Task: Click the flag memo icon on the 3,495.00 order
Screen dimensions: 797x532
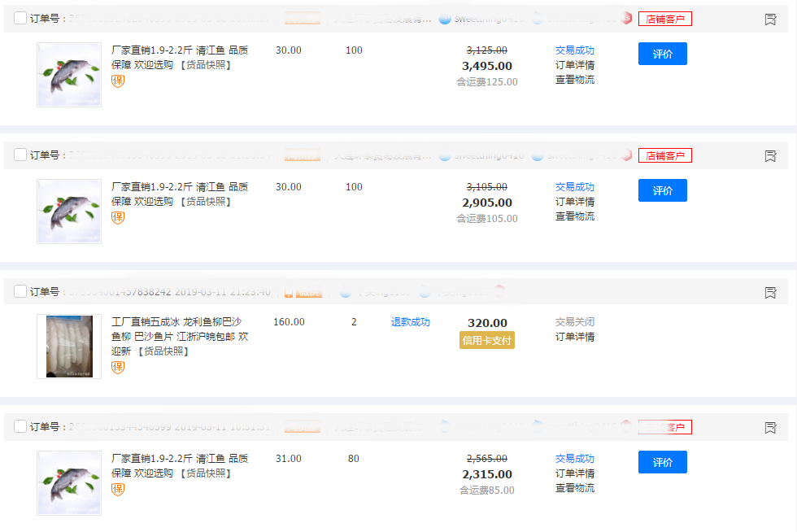Action: click(x=770, y=20)
